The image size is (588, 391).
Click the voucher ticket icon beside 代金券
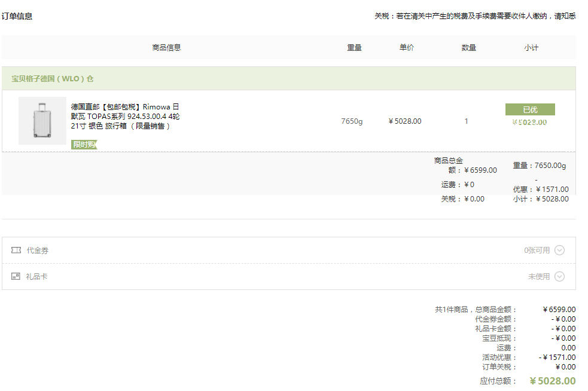[x=16, y=250]
